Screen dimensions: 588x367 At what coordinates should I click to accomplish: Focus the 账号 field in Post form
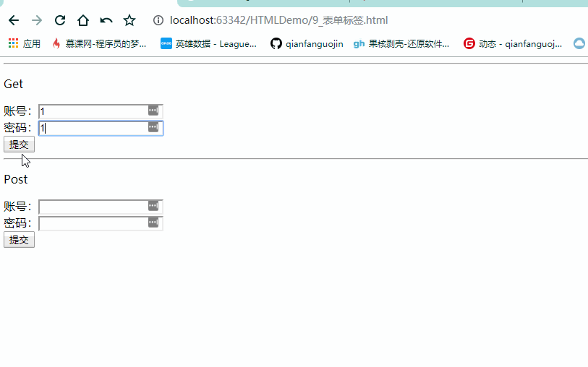93,207
